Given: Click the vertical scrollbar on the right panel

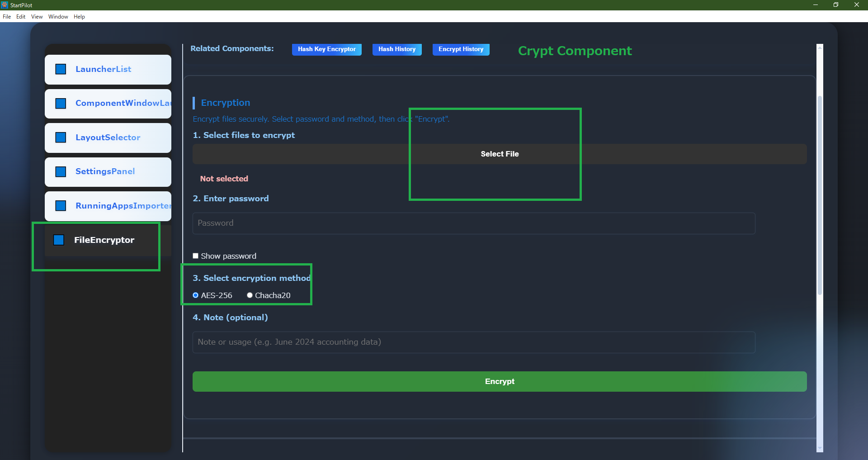Looking at the screenshot, I should tap(820, 194).
